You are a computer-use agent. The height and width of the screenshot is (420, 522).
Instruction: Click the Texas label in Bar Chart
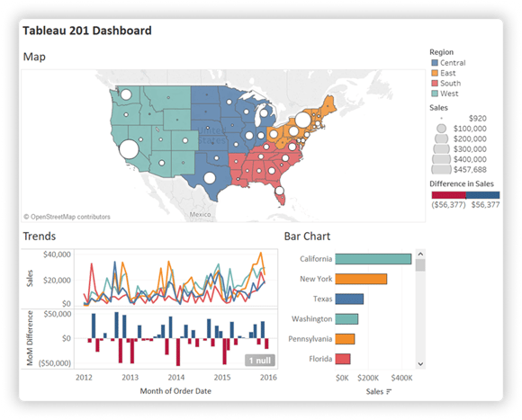pos(322,299)
